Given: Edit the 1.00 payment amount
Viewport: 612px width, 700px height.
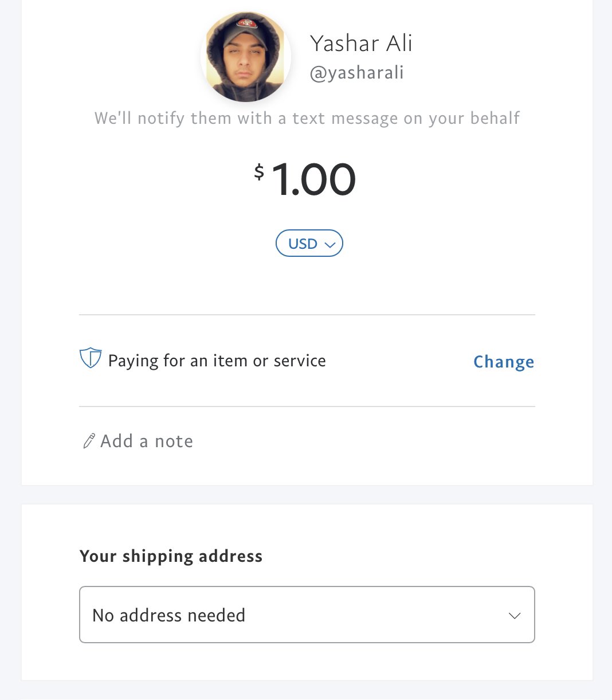Looking at the screenshot, I should (313, 179).
